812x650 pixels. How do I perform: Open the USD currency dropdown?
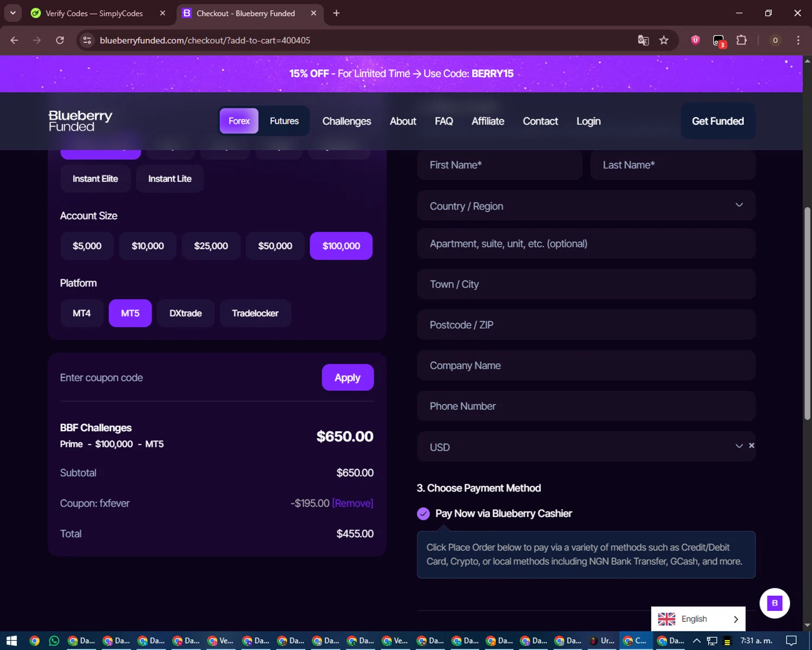tap(586, 446)
